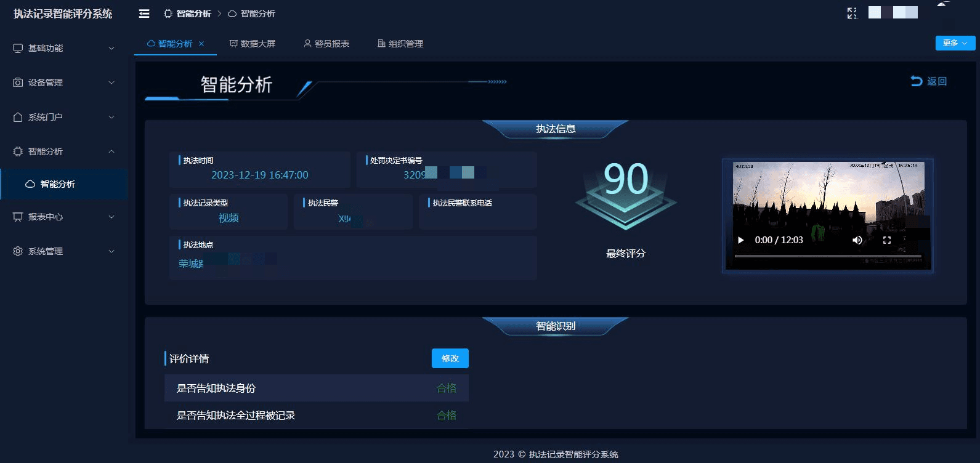The width and height of the screenshot is (980, 463).
Task: Open the 组织管理 tab
Action: tap(400, 44)
